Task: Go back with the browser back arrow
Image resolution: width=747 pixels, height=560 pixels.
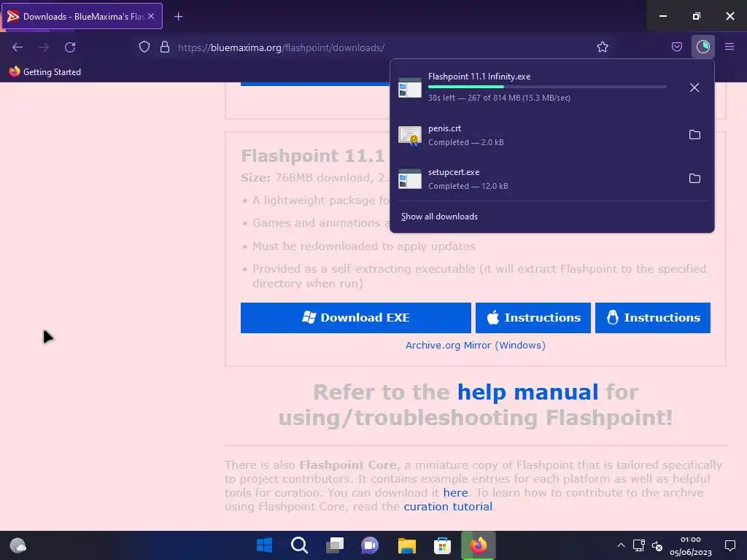Action: pos(18,47)
